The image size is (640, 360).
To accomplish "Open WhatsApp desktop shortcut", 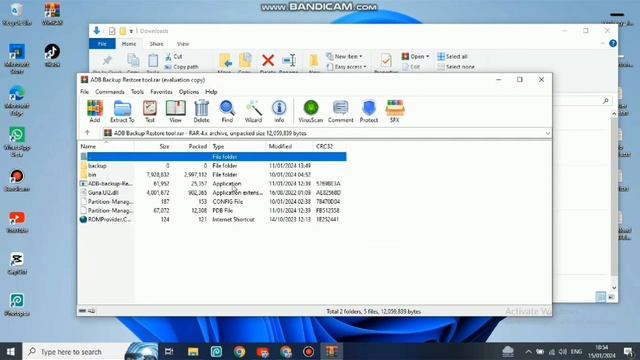I will coord(17,142).
